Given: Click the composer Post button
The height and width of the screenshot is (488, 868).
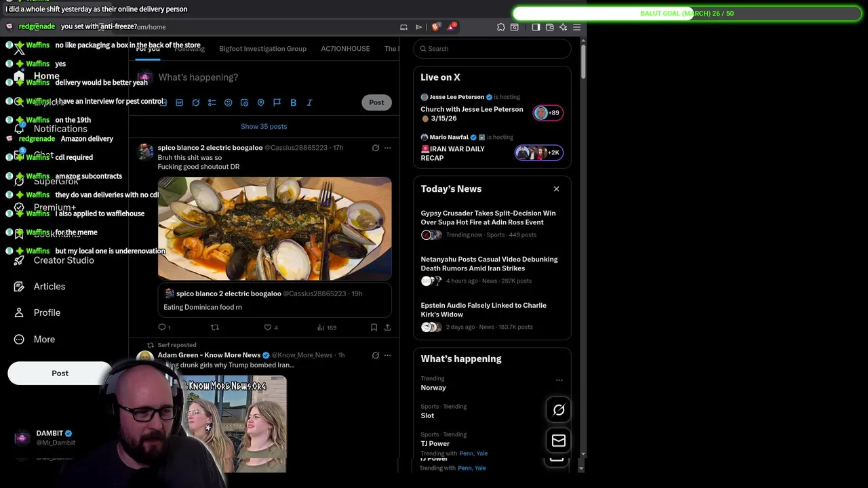Looking at the screenshot, I should click(x=376, y=102).
